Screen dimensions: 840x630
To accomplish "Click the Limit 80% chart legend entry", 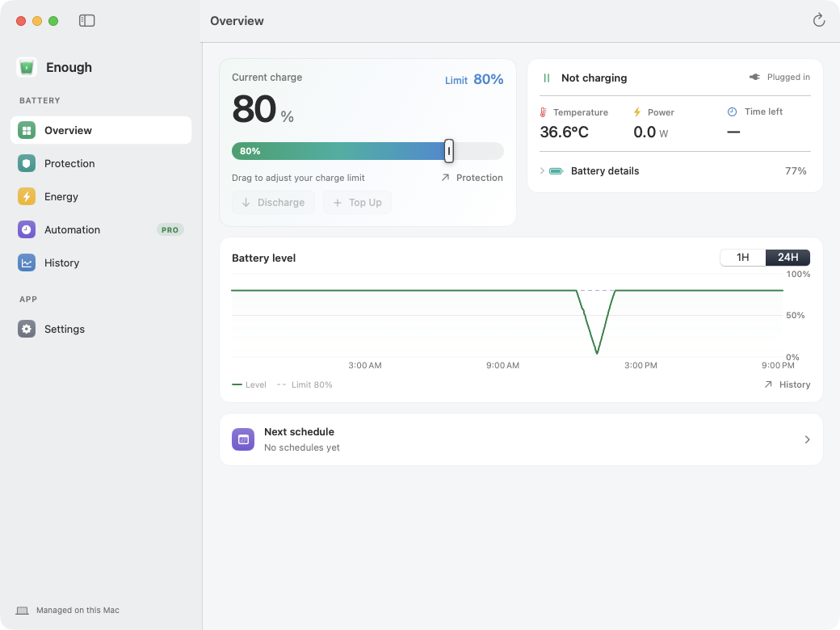I will coord(304,384).
